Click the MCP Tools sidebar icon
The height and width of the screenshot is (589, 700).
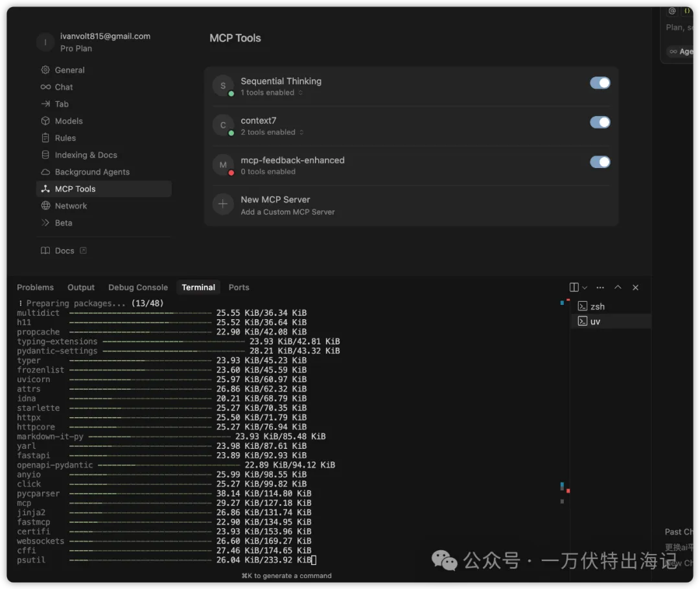point(45,189)
